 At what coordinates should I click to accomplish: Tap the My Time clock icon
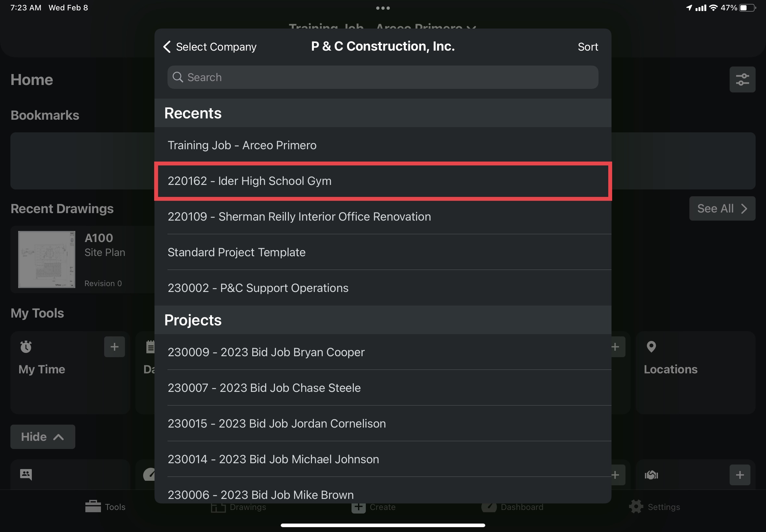(x=26, y=347)
